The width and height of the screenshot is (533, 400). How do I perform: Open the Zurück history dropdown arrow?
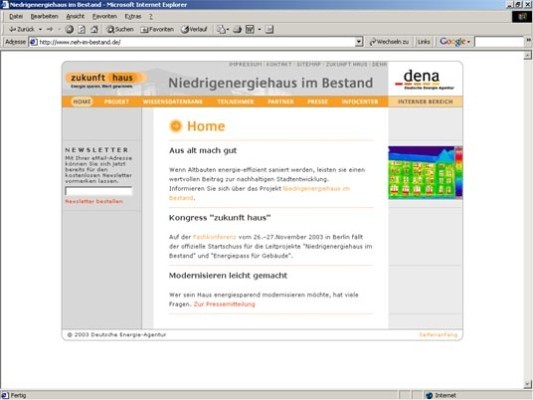click(40, 30)
